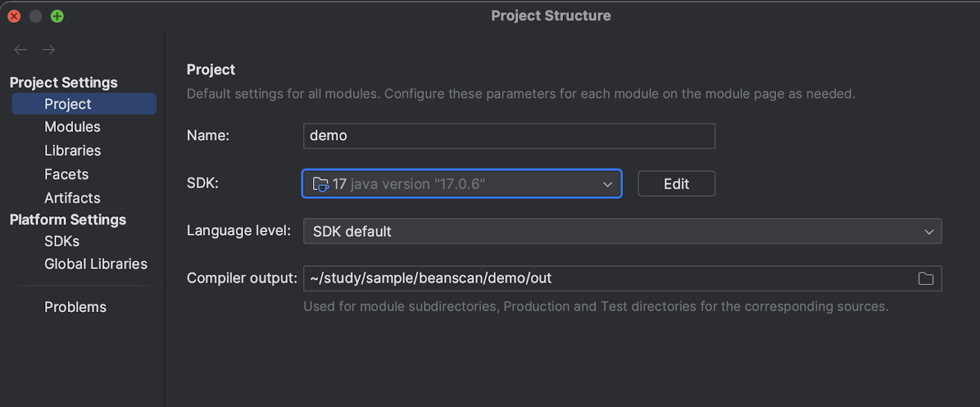Click the back navigation arrow
This screenshot has height=407, width=980.
click(21, 50)
